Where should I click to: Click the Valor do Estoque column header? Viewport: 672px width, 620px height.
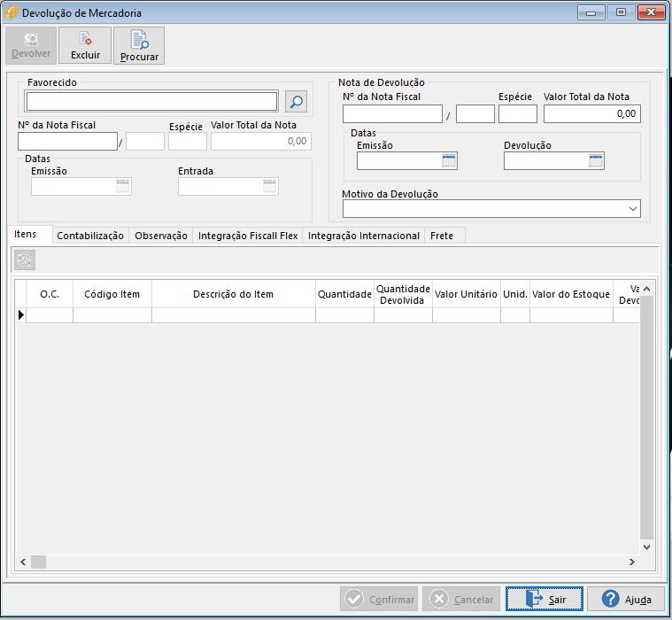point(571,294)
